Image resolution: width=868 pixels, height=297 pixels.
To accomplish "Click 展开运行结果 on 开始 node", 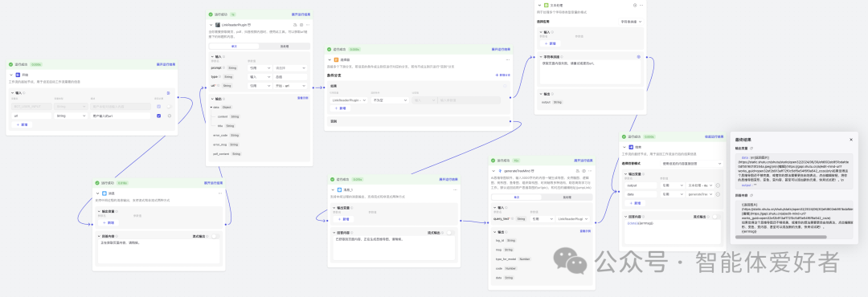I will click(x=166, y=64).
